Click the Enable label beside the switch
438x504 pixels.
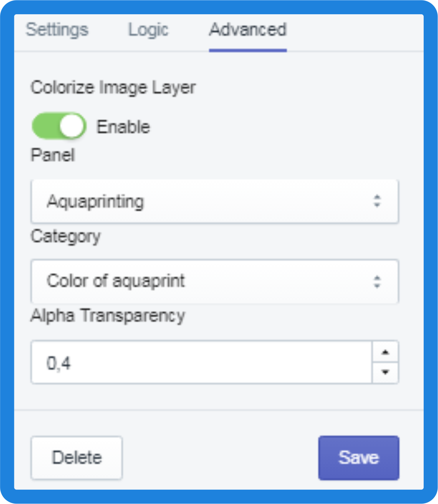click(123, 127)
